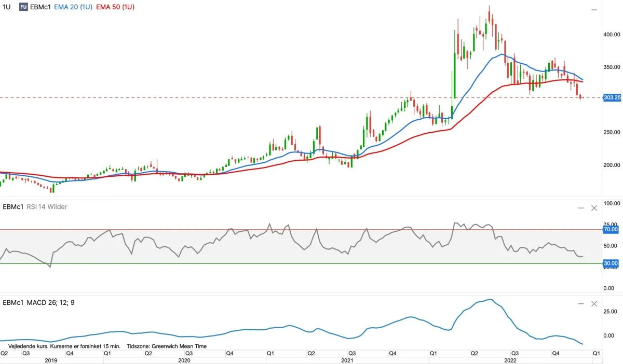Image resolution: width=623 pixels, height=364 pixels.
Task: Click the 2020 year on the time axis
Action: click(x=185, y=359)
